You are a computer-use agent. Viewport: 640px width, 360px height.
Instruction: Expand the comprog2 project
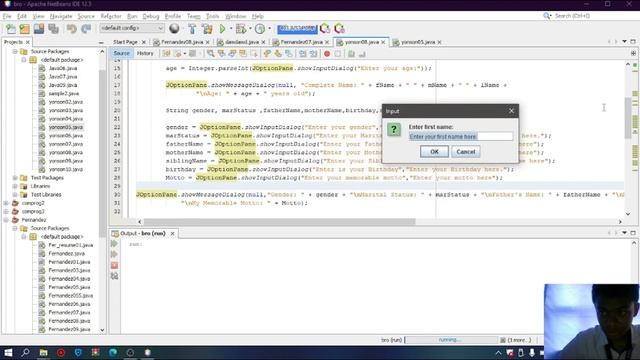click(6, 203)
